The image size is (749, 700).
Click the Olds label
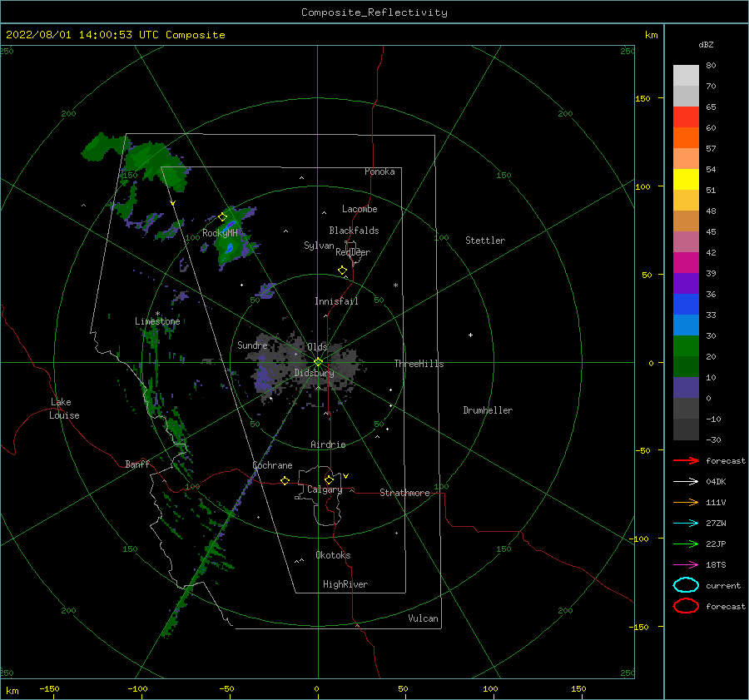[317, 347]
